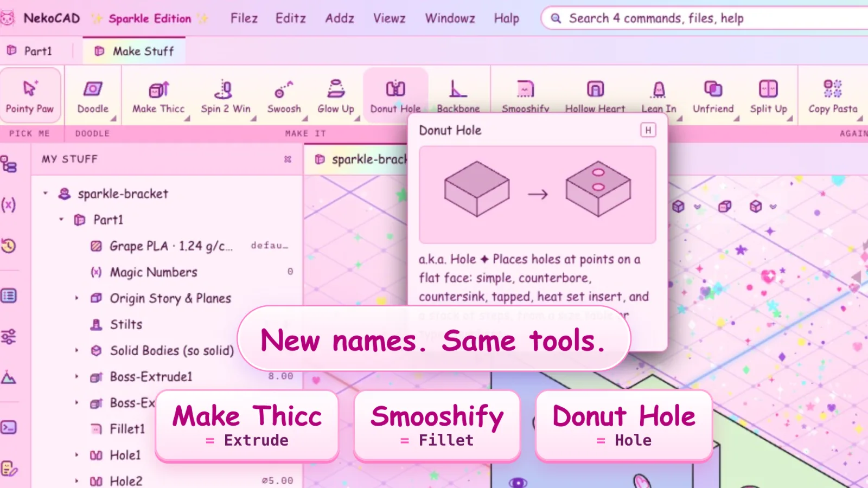
Task: Collapse the sparkle-bracket tree node
Action: point(46,193)
